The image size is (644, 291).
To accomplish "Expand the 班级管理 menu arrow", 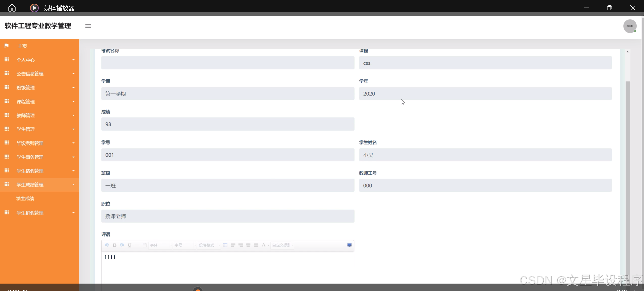I will [x=73, y=88].
